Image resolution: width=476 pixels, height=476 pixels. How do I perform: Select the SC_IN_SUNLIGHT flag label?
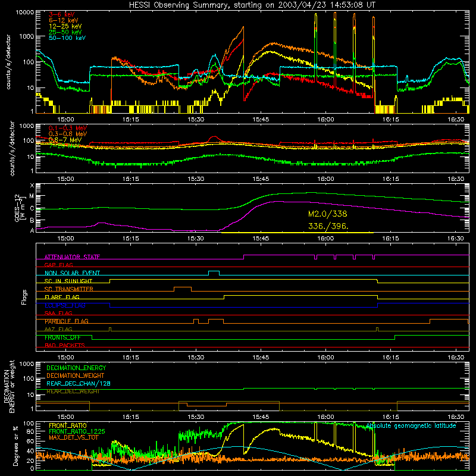pyautogui.click(x=68, y=281)
